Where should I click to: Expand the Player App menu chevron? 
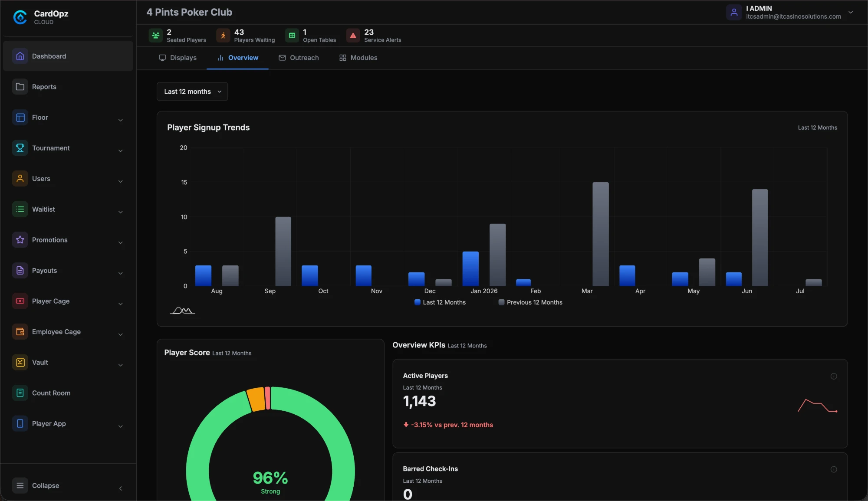coord(121,426)
